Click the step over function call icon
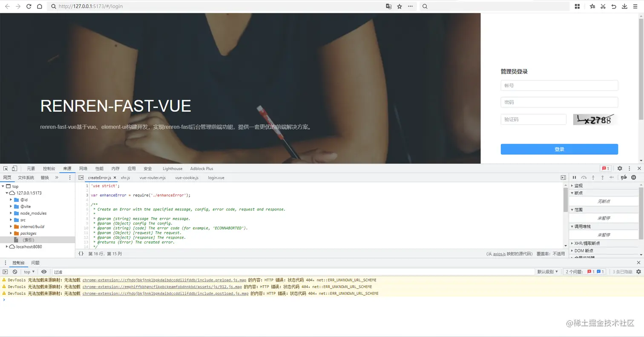 584,178
